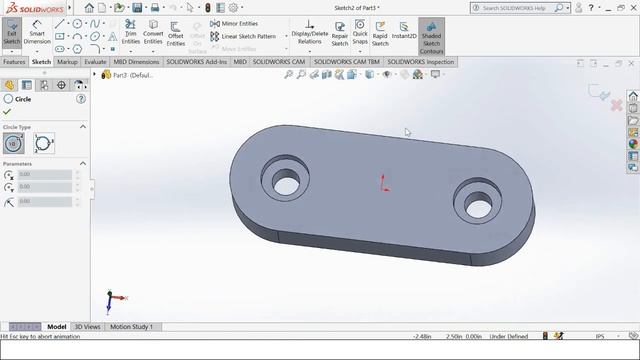640x360 pixels.
Task: Expand the SOLIDWORKS menu arrow
Action: (x=69, y=7)
